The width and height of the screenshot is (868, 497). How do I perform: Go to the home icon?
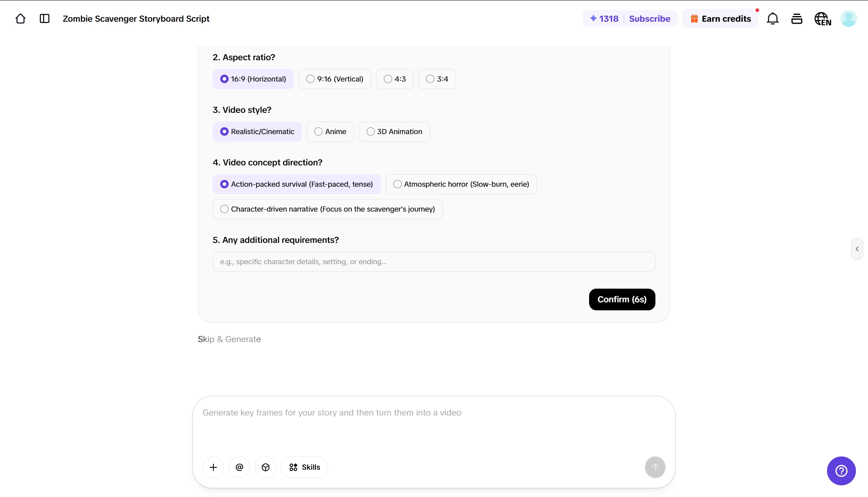20,18
